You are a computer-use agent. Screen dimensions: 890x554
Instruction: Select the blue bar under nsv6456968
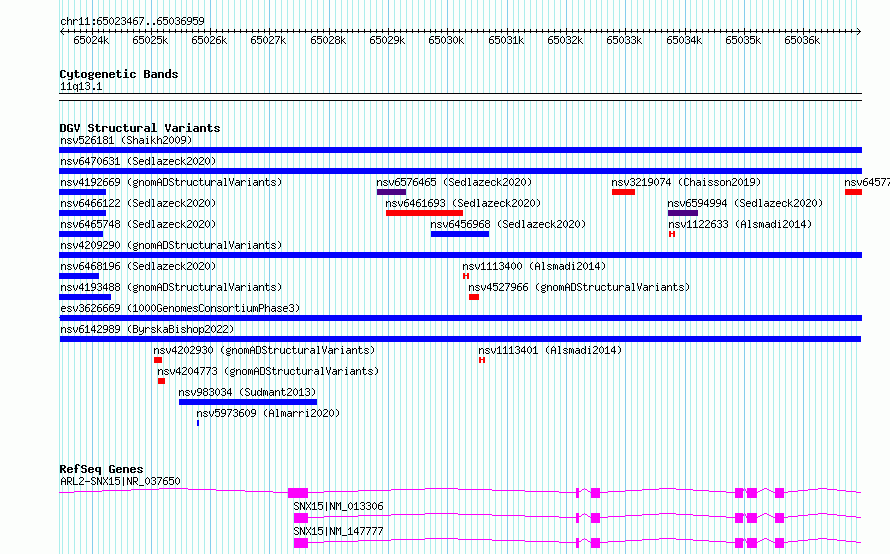click(x=460, y=234)
